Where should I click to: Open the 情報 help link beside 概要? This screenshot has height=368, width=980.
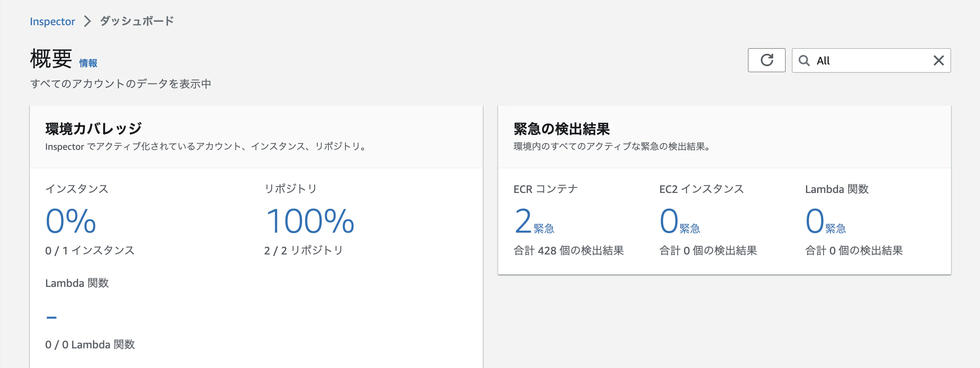pyautogui.click(x=88, y=63)
